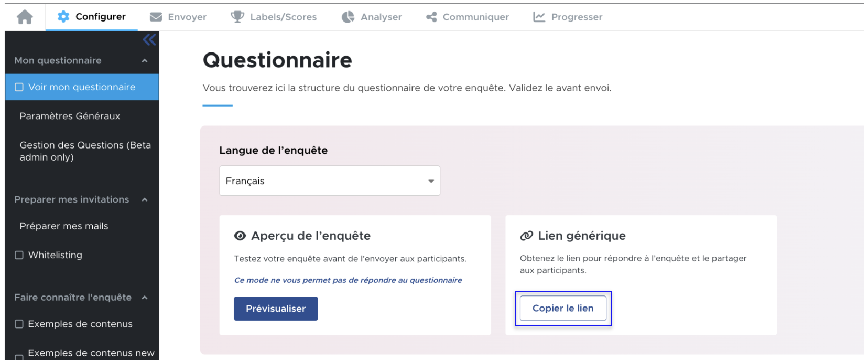Click the Envoyer envelope icon
The height and width of the screenshot is (360, 868).
(x=156, y=17)
